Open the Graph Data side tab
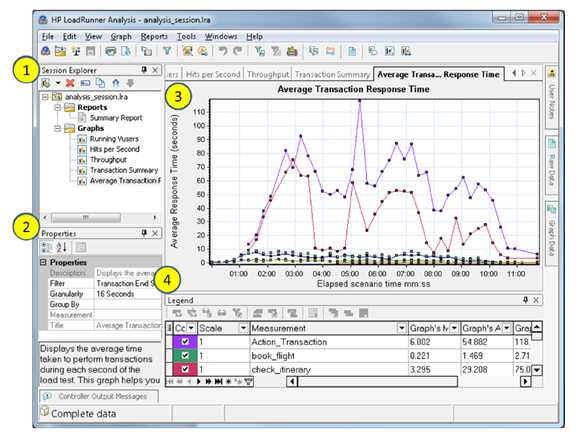The height and width of the screenshot is (434, 576). (x=551, y=232)
